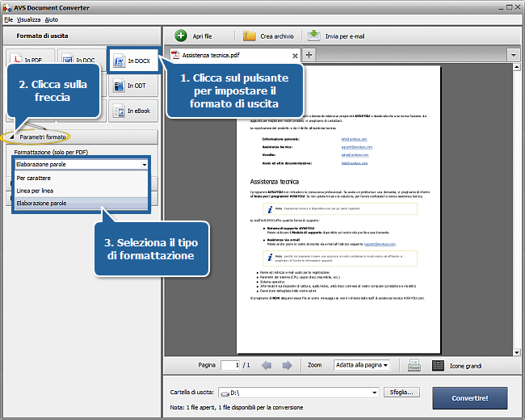Screen dimensions: 525x420
Task: Select the In DOC output format
Action: point(82,57)
